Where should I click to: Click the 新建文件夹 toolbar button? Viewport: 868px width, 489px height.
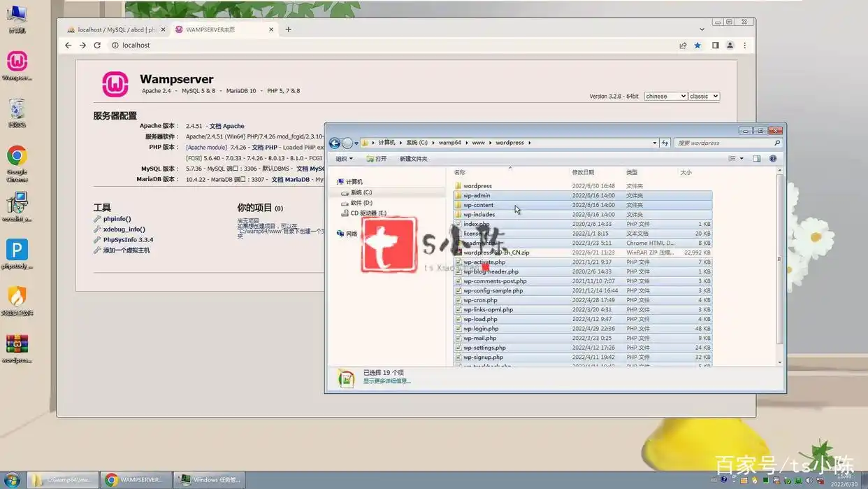click(413, 159)
